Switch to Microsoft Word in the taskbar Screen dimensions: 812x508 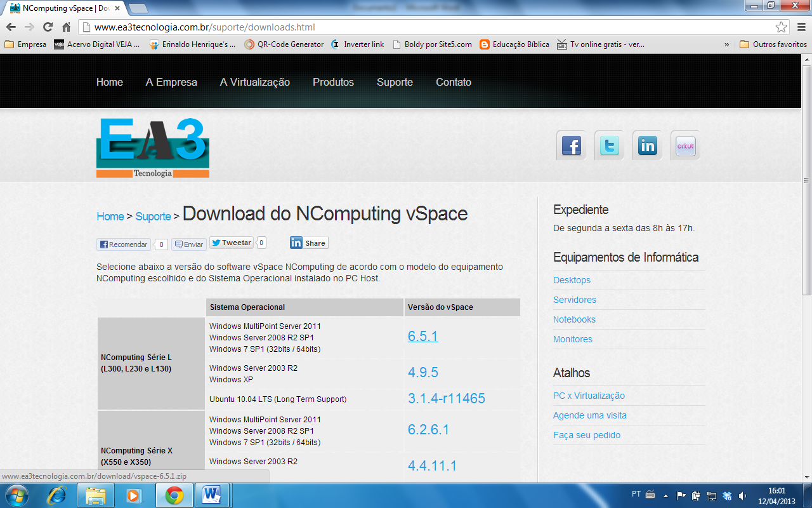tap(213, 495)
